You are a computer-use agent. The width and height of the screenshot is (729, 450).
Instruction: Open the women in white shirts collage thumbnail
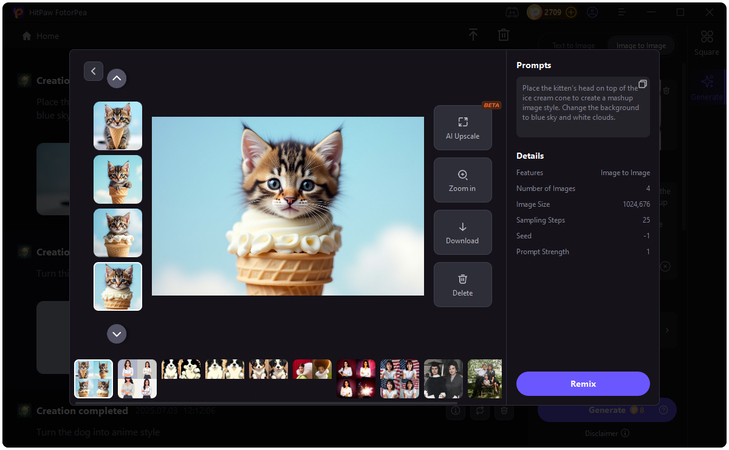click(x=137, y=378)
